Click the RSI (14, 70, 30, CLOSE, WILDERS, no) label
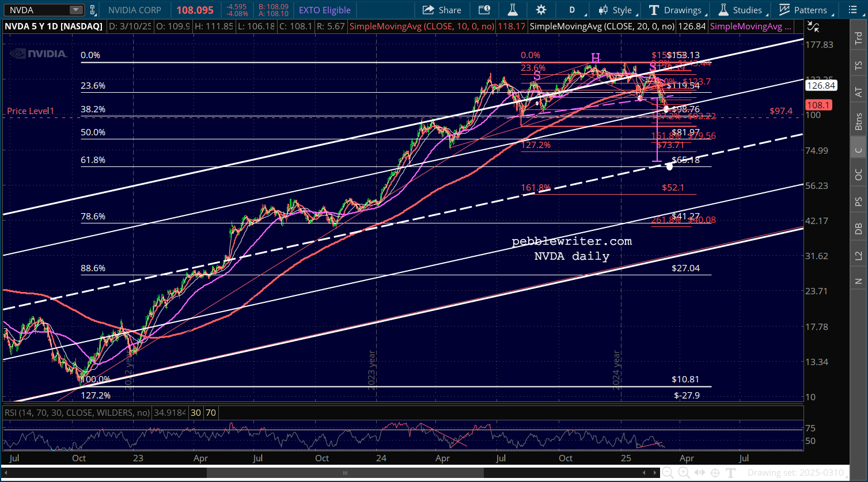The image size is (868, 482). pos(77,413)
